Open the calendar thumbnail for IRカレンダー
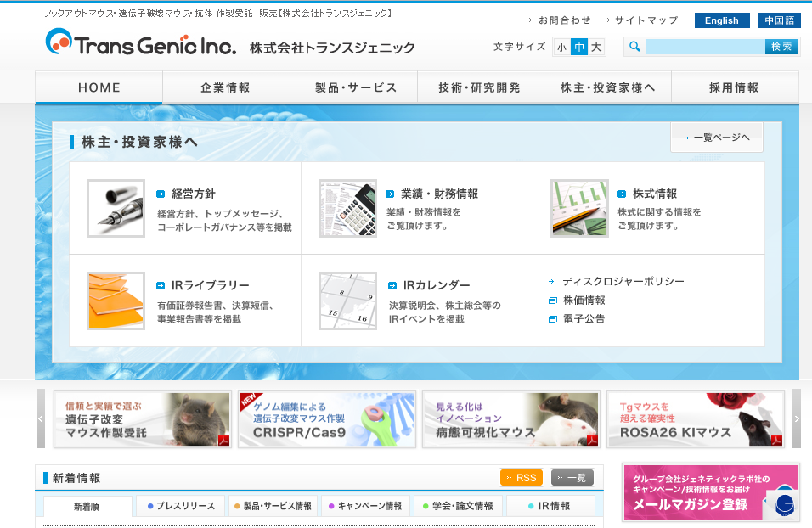 click(x=348, y=301)
